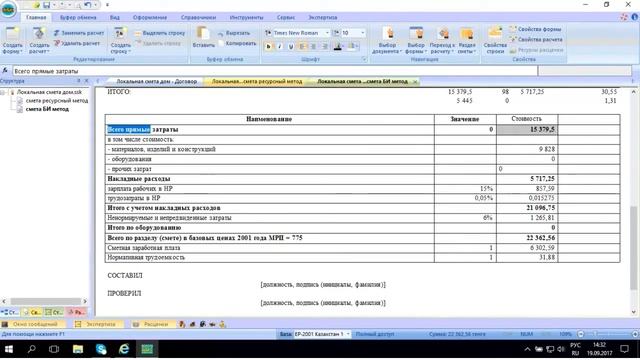Screen dimensions: 640x360
Task: Switch to the Инструменты ribbon tab
Action: pyautogui.click(x=246, y=18)
